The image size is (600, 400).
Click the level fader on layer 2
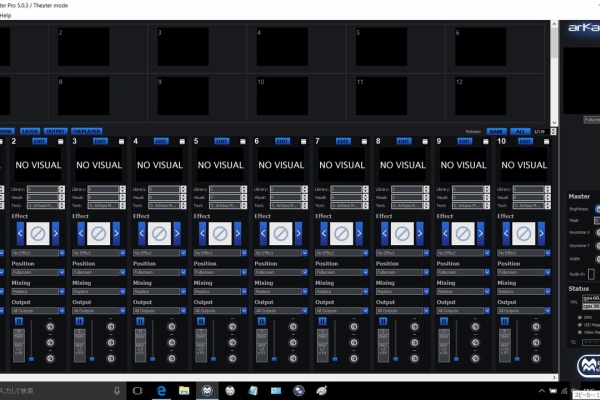click(31, 341)
